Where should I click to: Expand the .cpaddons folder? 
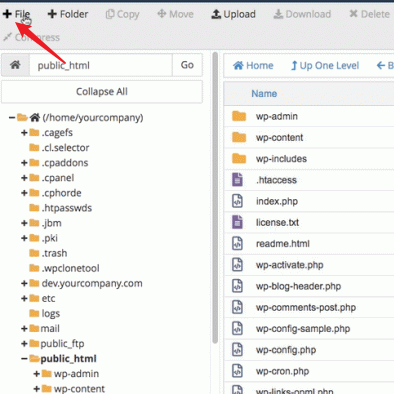[24, 163]
